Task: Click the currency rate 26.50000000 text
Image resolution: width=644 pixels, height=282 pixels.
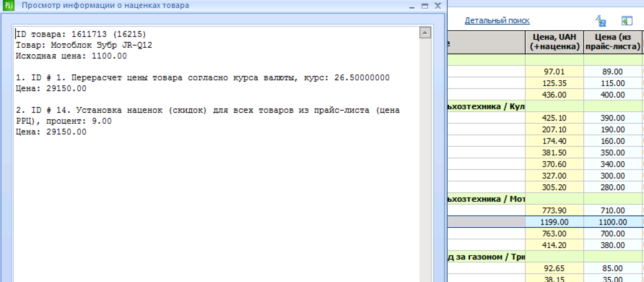Action: point(362,78)
